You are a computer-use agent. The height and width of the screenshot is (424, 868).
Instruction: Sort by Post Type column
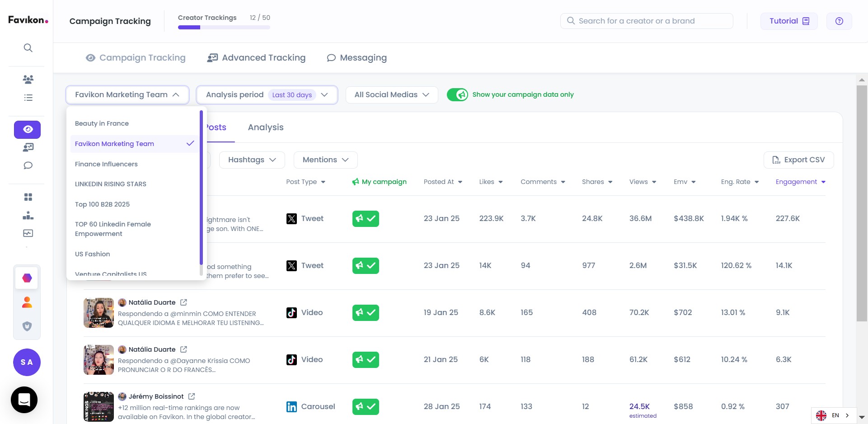click(x=305, y=182)
